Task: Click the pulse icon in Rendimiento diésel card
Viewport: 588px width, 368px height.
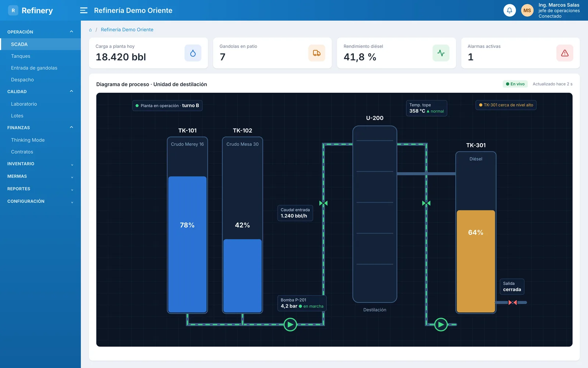Action: click(x=441, y=53)
